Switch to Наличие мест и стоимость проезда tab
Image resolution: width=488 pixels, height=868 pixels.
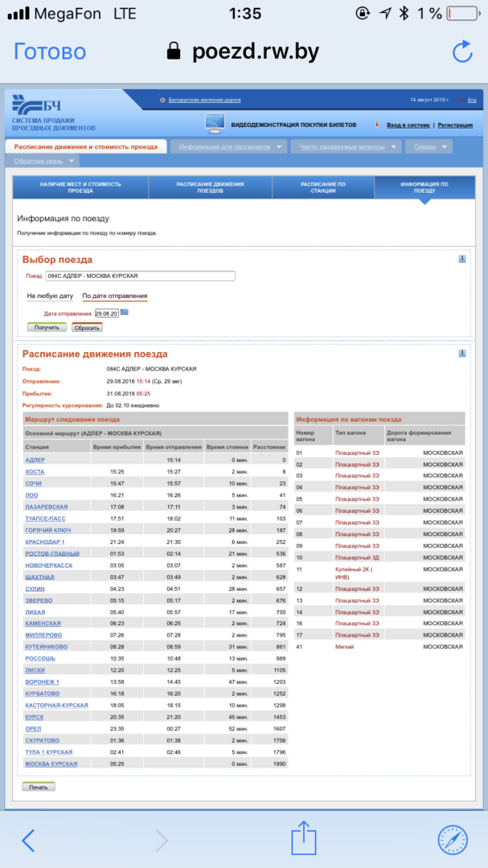[x=80, y=187]
